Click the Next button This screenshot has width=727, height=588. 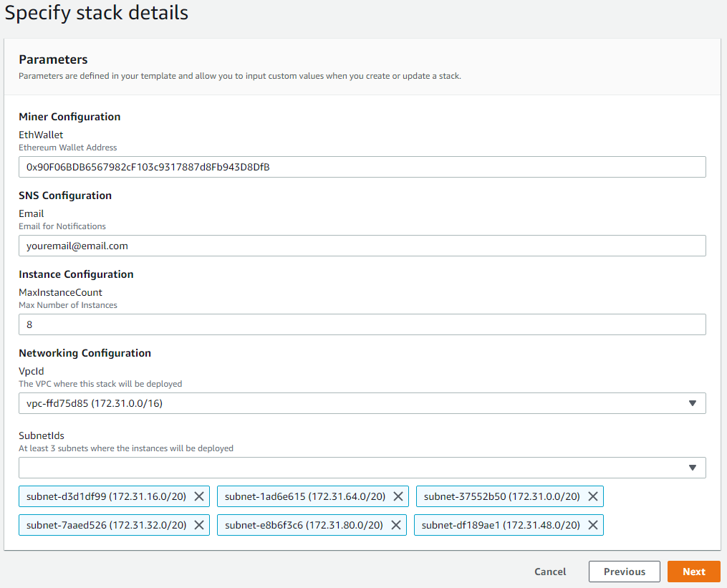pos(693,572)
